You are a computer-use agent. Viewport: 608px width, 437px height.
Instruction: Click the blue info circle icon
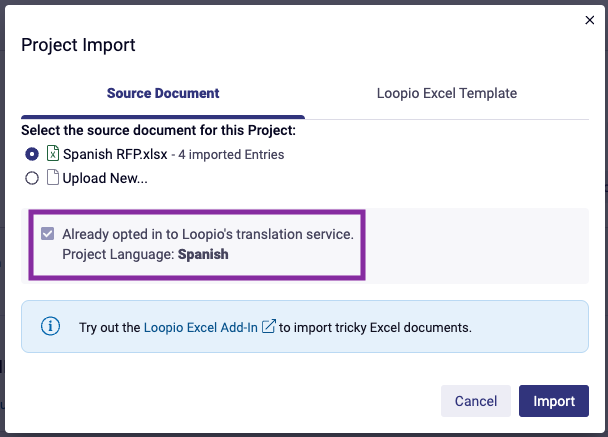[50, 326]
